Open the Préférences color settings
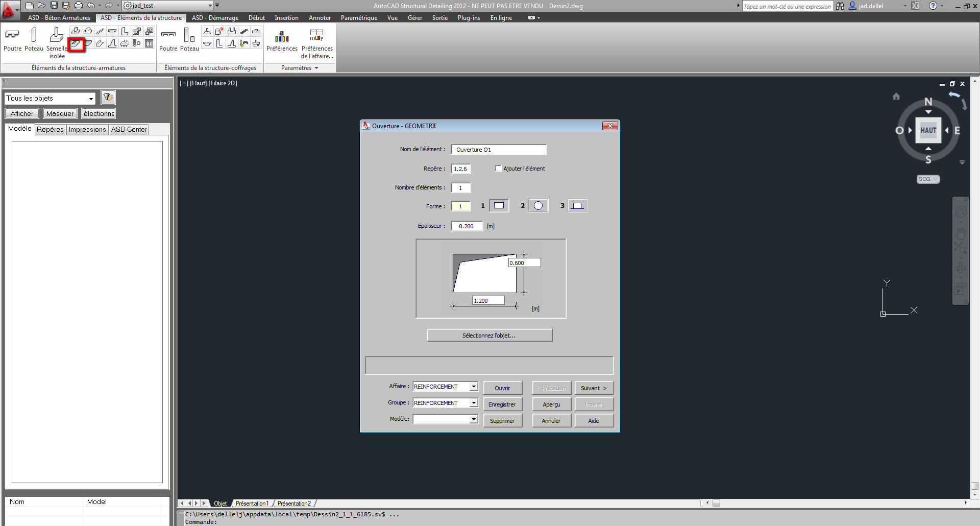The image size is (980, 526). pos(282,40)
